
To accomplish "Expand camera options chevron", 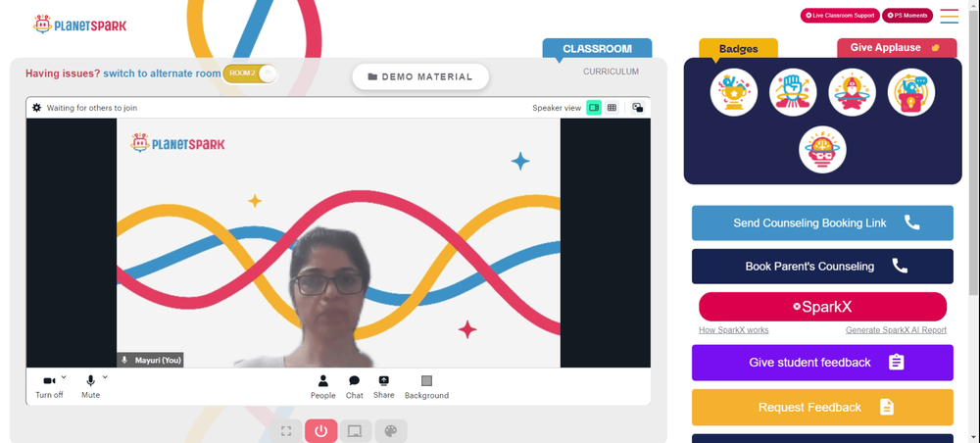I will pyautogui.click(x=64, y=376).
